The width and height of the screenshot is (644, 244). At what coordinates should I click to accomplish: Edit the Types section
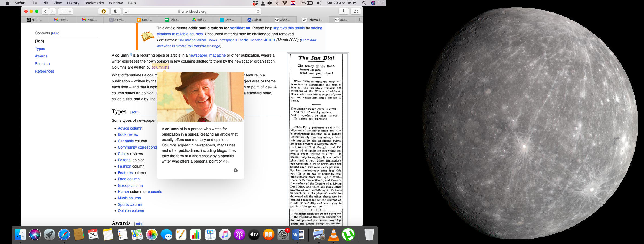134,112
